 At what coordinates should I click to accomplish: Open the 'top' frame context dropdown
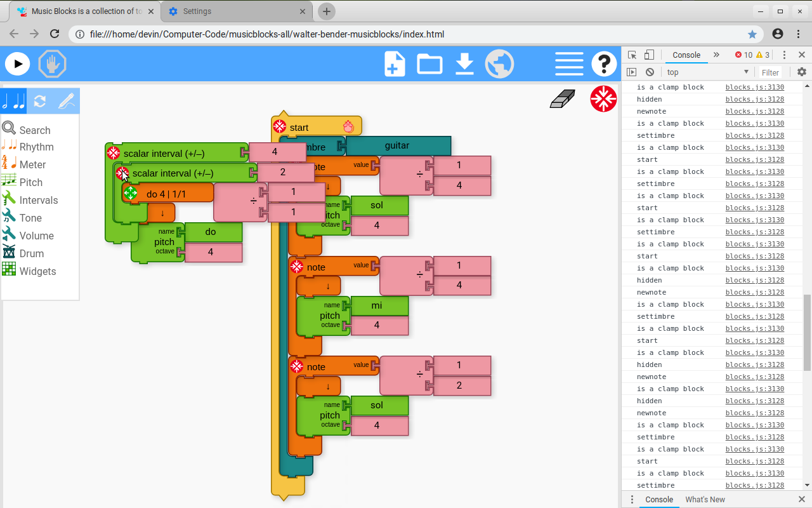pos(706,72)
